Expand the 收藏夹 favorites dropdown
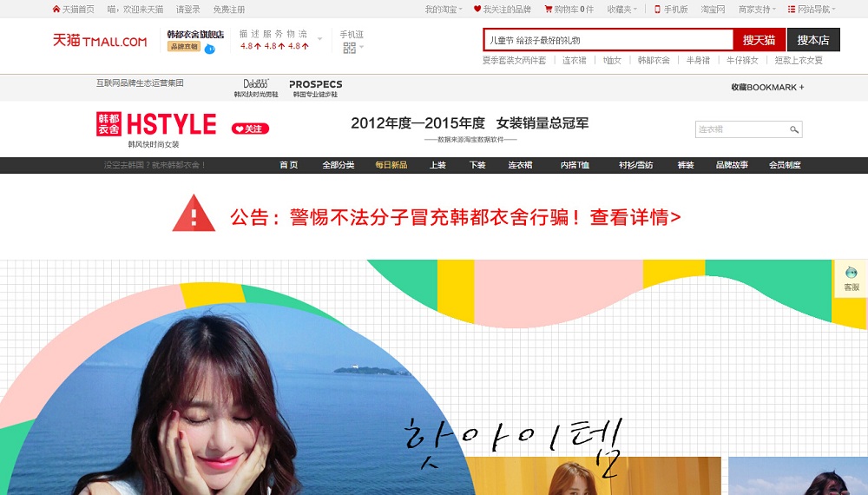The height and width of the screenshot is (495, 868). coord(621,10)
